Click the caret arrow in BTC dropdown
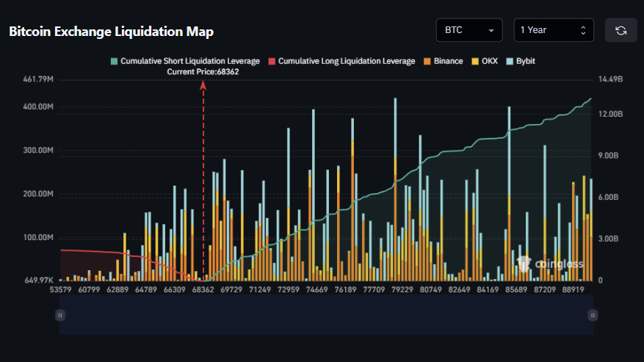This screenshot has width=644, height=362. [491, 31]
